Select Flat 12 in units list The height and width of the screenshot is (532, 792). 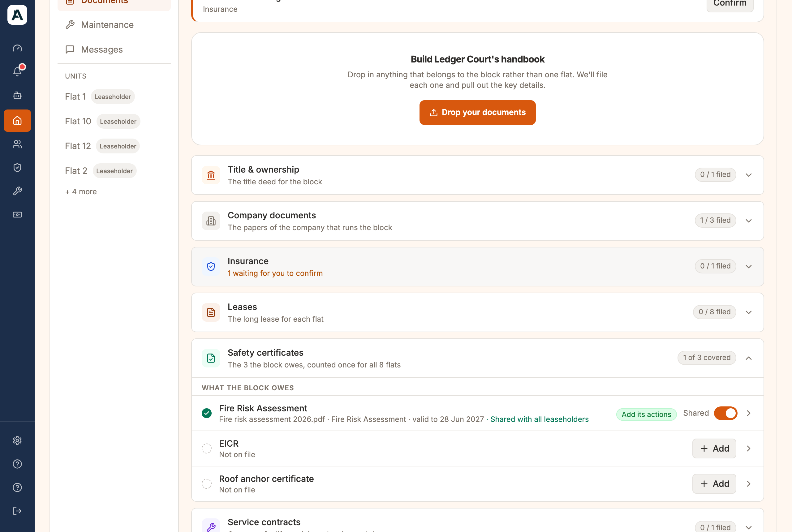pos(78,146)
